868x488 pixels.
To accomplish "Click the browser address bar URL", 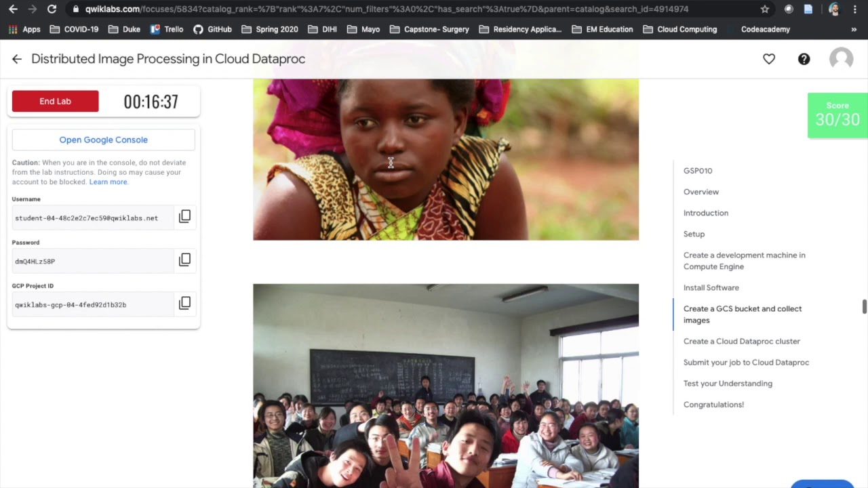I will click(x=387, y=9).
